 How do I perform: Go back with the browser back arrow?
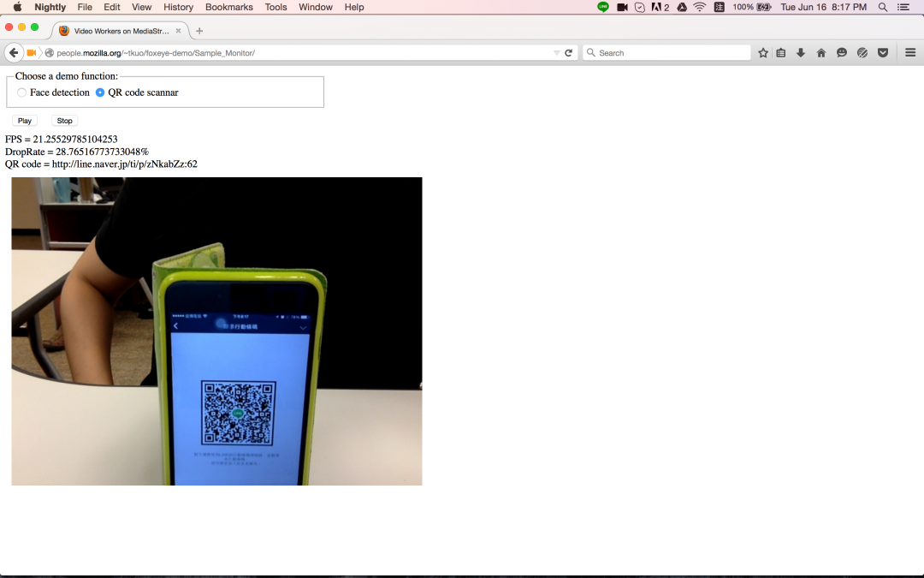14,53
